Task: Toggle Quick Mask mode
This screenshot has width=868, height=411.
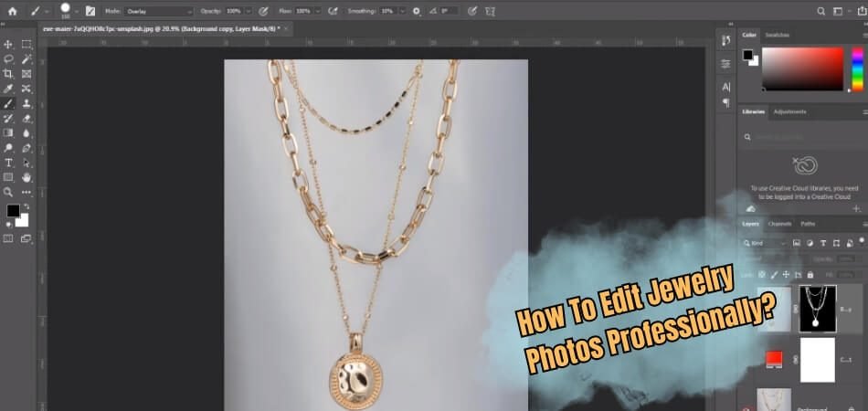Action: pyautogui.click(x=8, y=238)
